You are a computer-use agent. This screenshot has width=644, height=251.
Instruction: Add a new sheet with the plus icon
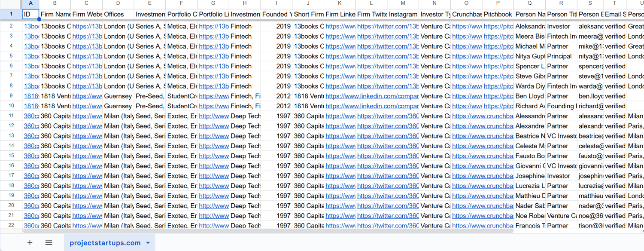point(30,243)
